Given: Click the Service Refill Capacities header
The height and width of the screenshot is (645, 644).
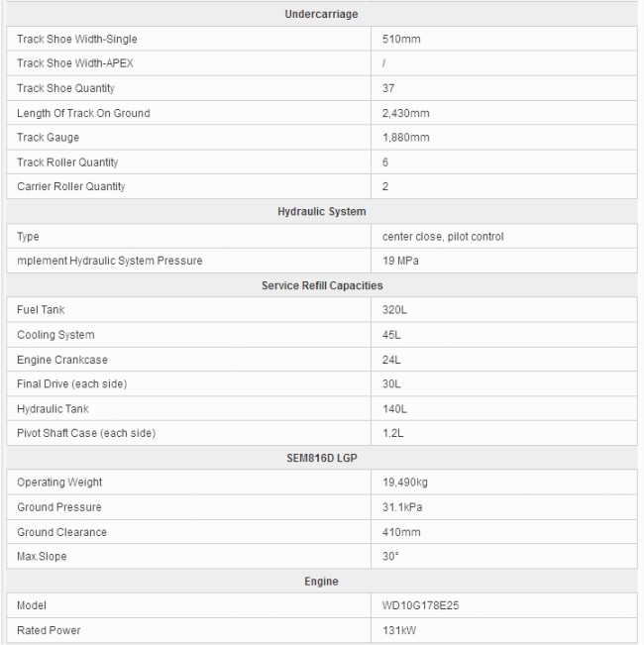Looking at the screenshot, I should pos(321,286).
